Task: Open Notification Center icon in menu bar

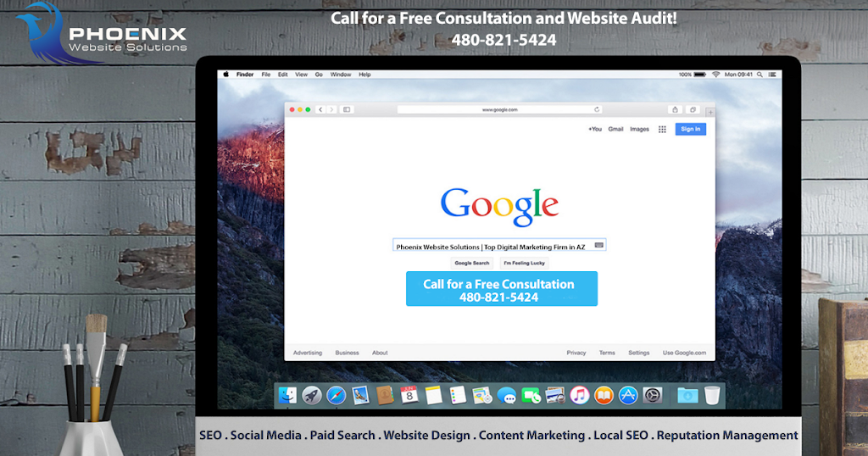Action: pos(772,74)
